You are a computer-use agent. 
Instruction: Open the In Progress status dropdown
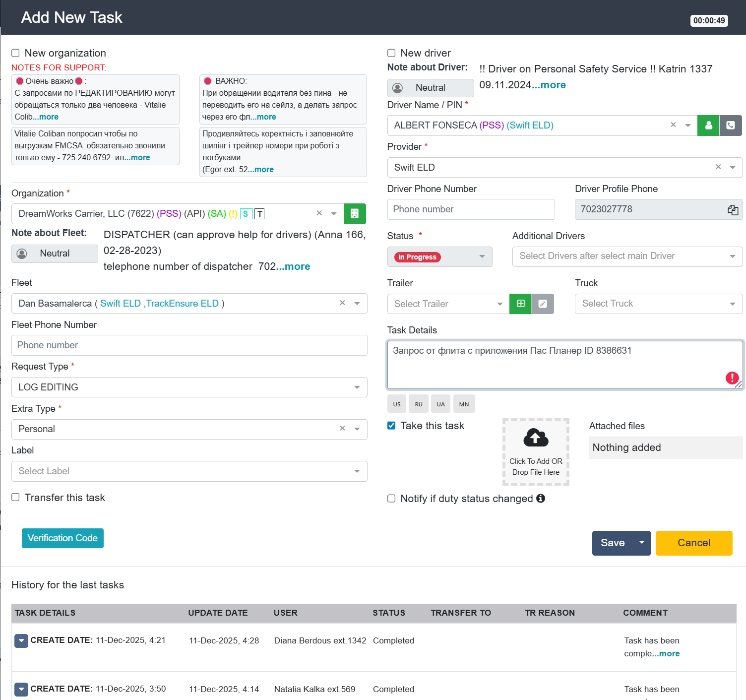(x=439, y=257)
